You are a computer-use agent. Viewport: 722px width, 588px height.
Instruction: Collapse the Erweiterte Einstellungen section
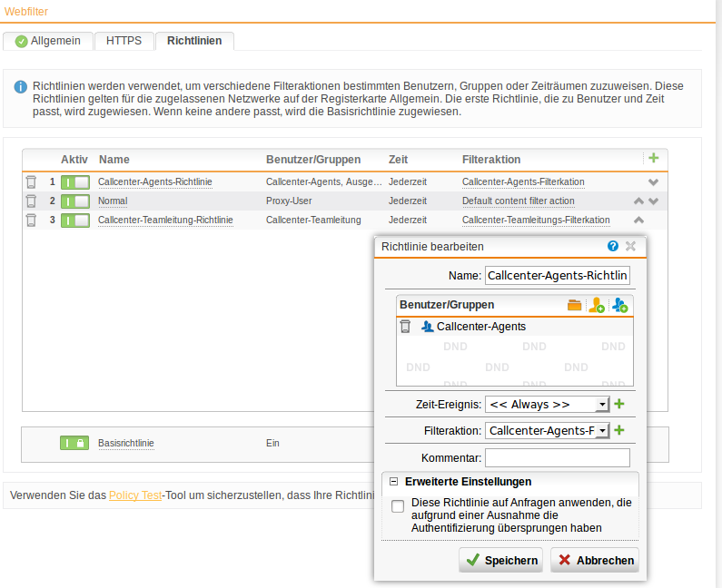coord(394,482)
